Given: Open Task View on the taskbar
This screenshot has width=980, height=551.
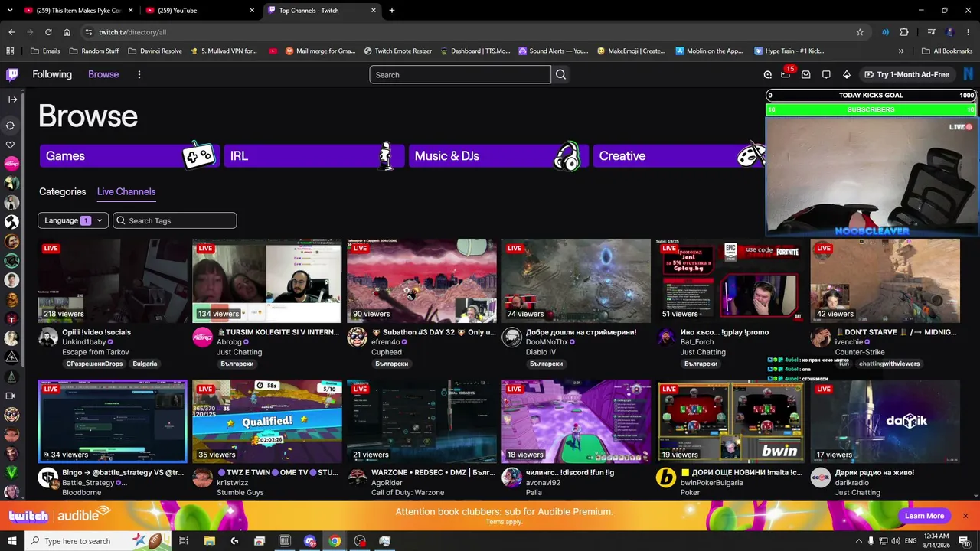Looking at the screenshot, I should click(x=184, y=541).
